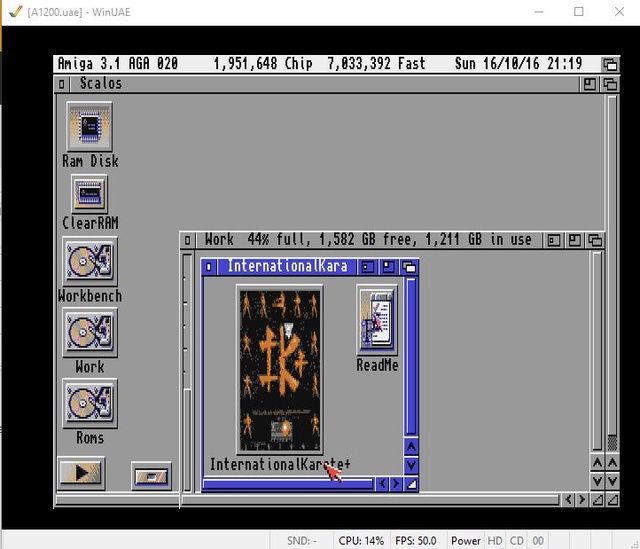Click the 'ReadMe' icon label text
This screenshot has height=549, width=640.
[x=378, y=365]
